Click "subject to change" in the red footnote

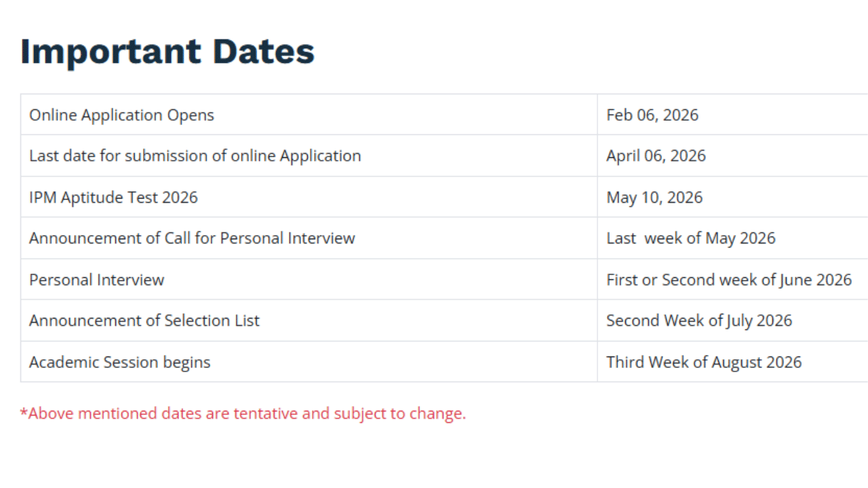point(399,413)
